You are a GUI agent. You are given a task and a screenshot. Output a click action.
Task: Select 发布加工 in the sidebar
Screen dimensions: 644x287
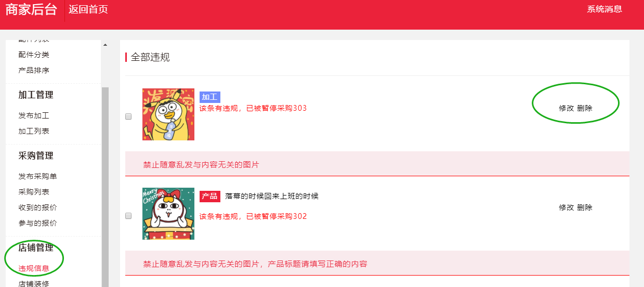34,115
